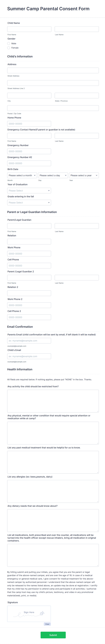Click the Home Phone field

tap(29, 124)
